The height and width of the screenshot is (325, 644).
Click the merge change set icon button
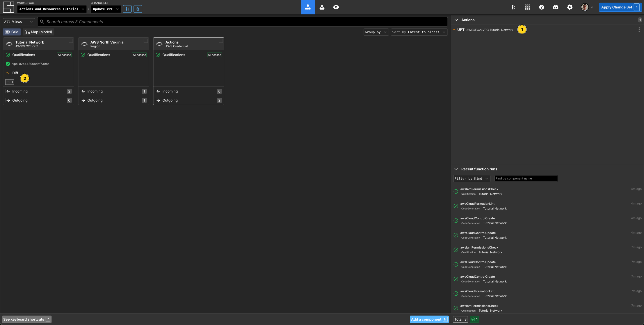(x=127, y=9)
